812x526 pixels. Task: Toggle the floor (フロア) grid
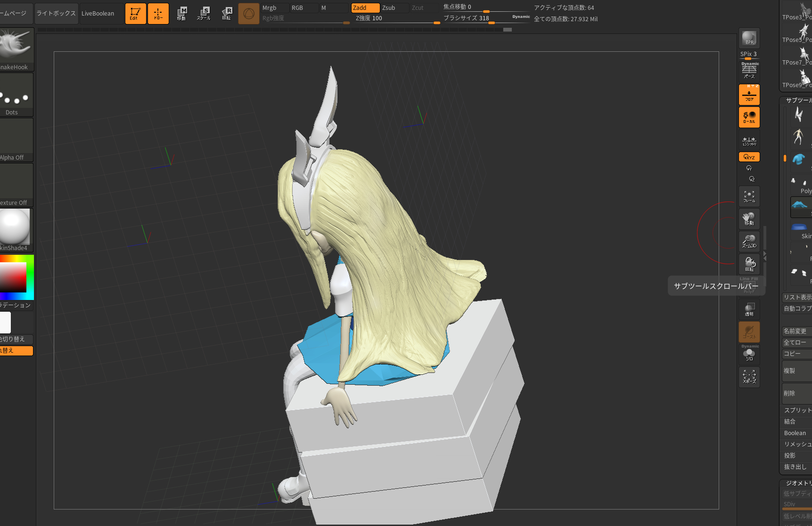749,95
